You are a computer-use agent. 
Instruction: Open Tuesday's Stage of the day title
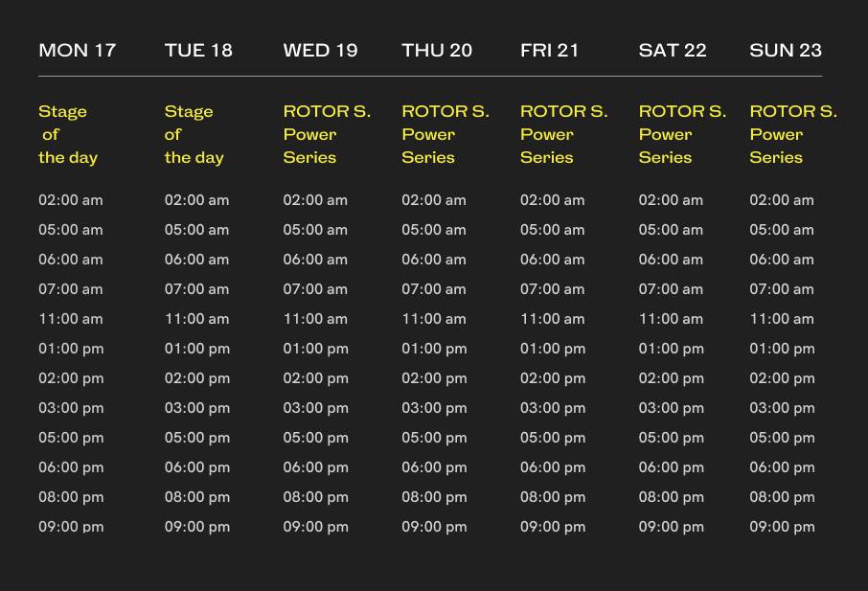pyautogui.click(x=194, y=134)
